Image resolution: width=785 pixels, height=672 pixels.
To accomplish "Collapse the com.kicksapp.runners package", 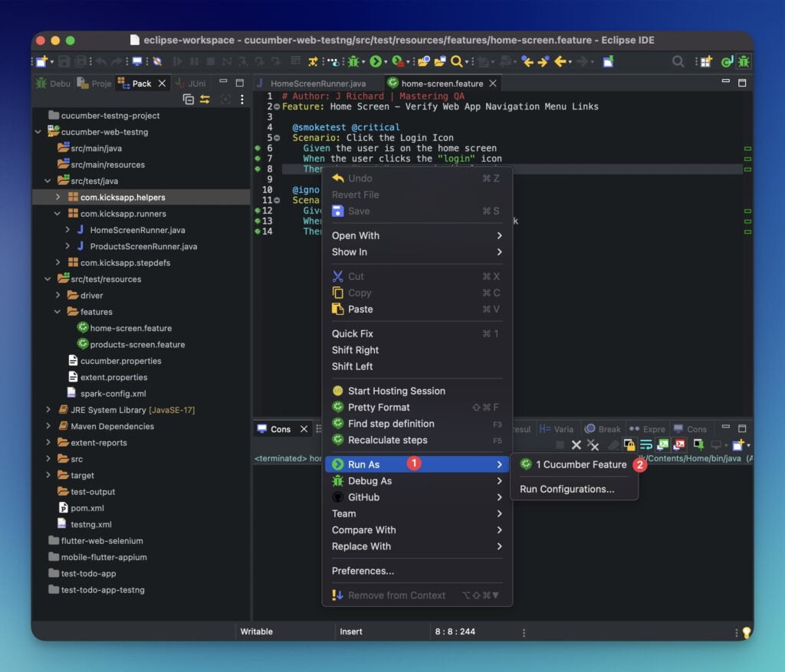I will click(x=57, y=214).
